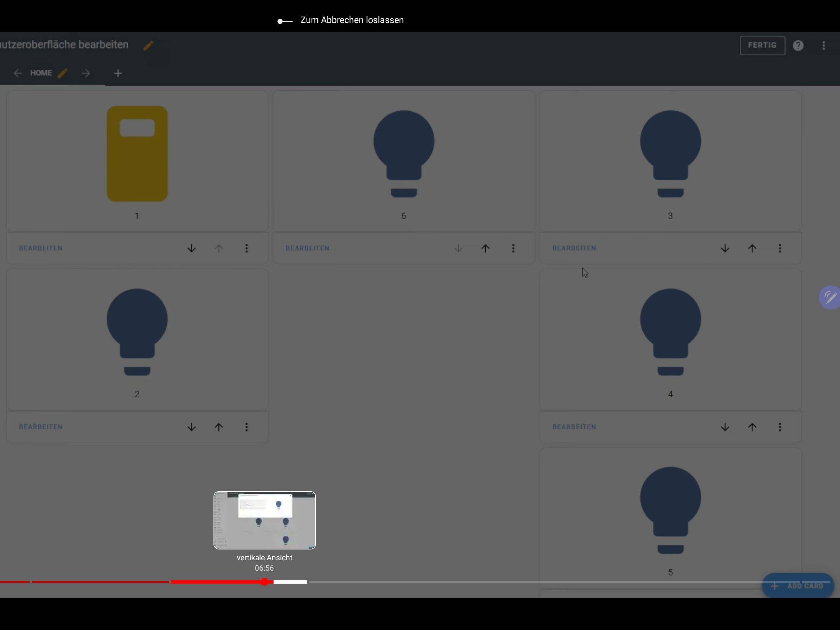Image resolution: width=840 pixels, height=630 pixels.
Task: Select the HOME view tab
Action: [41, 73]
